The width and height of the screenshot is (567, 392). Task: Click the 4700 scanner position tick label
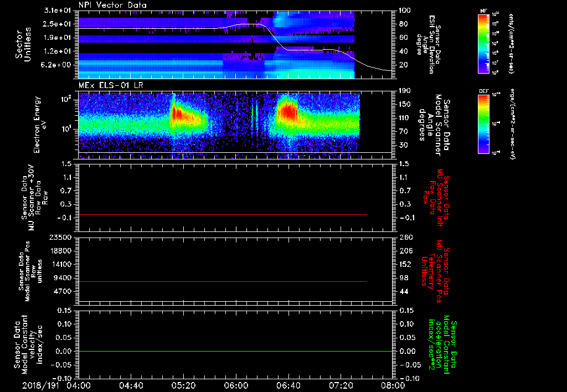[x=63, y=291]
